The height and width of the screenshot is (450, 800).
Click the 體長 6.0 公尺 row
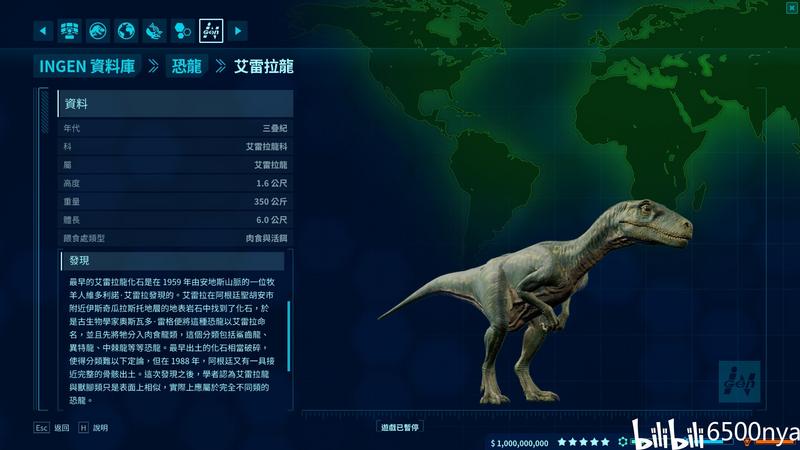[x=176, y=220]
